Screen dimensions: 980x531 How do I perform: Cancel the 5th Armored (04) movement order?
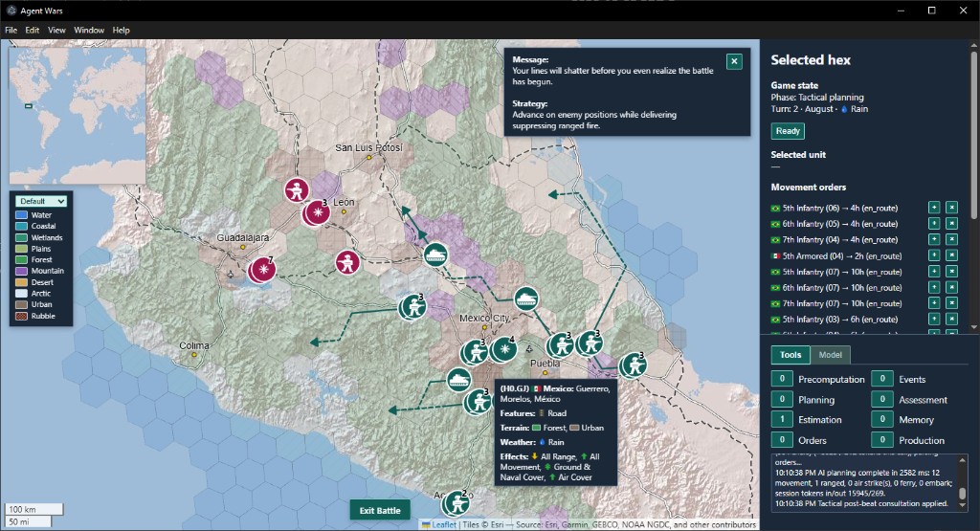coord(951,254)
